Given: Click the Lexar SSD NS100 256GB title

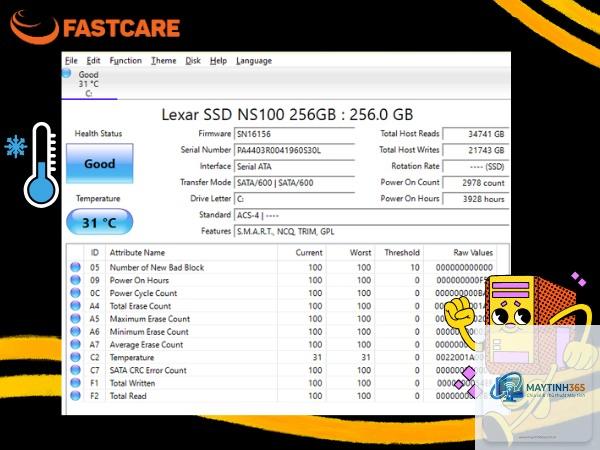Looking at the screenshot, I should point(287,114).
